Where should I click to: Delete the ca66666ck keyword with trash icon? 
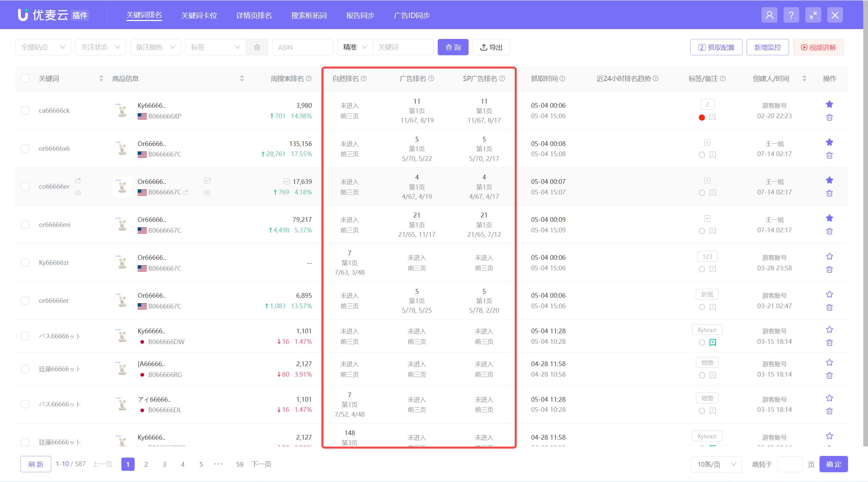click(x=829, y=117)
